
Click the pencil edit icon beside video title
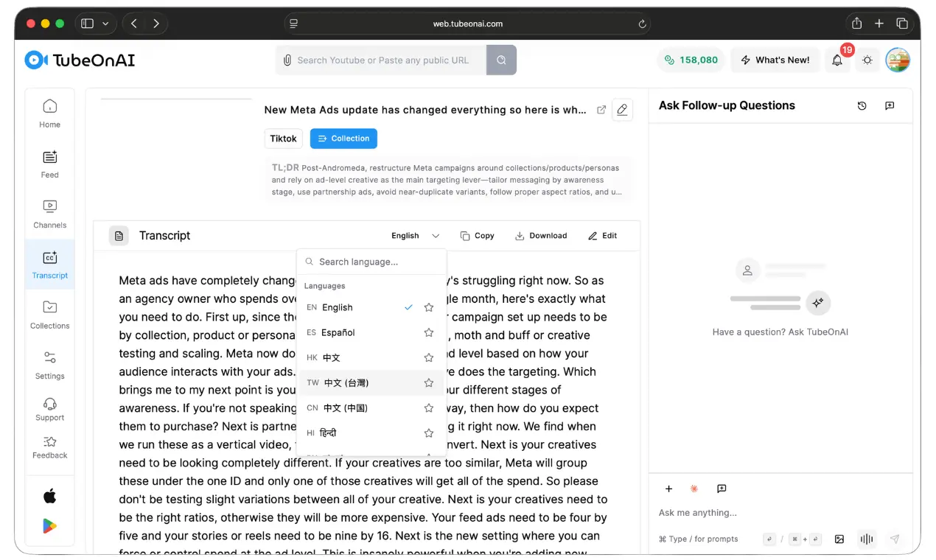point(622,110)
